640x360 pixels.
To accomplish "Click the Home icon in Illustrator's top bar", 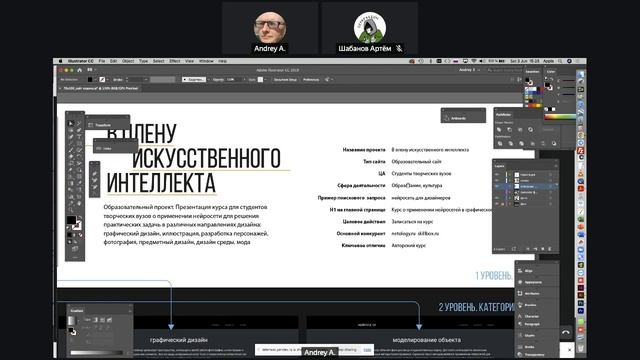I will [x=80, y=70].
